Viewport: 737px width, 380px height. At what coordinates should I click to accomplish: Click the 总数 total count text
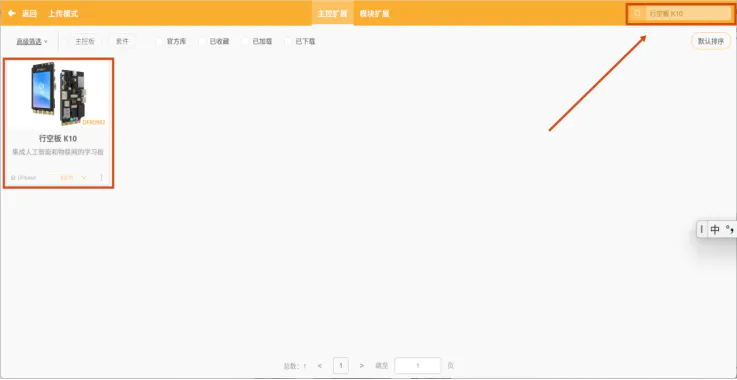click(295, 366)
